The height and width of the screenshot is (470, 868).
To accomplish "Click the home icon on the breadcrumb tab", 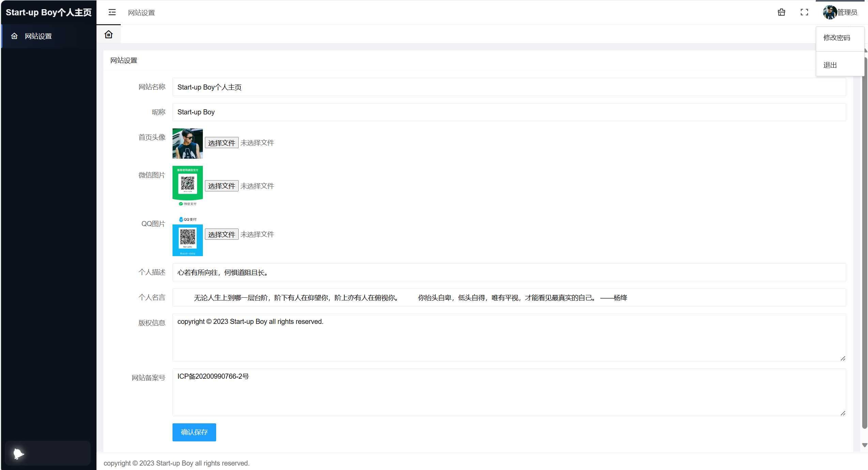I will point(108,34).
